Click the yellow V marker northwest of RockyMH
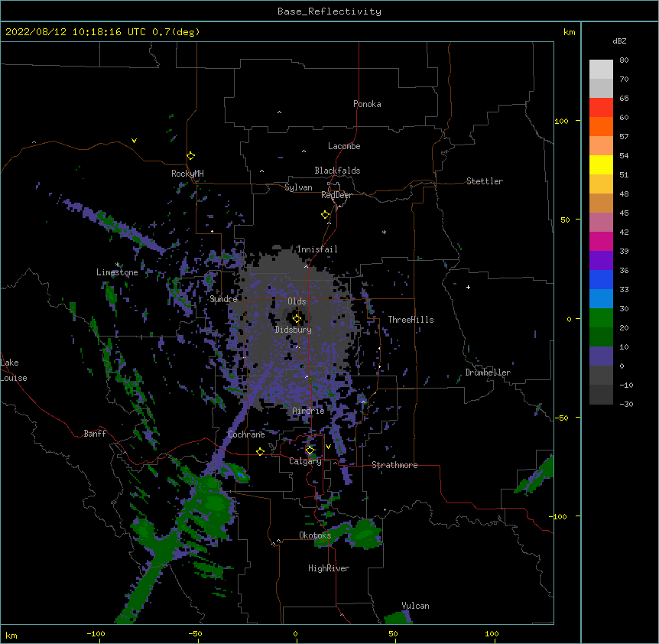 (x=134, y=141)
